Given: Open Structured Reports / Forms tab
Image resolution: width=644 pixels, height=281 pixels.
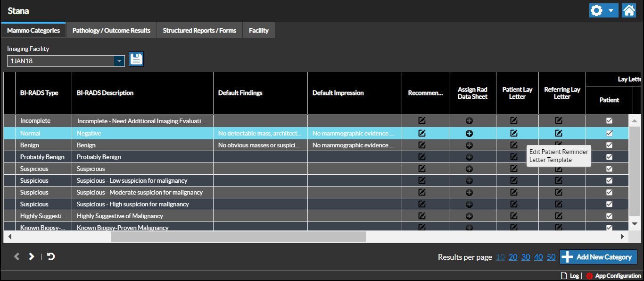Looking at the screenshot, I should (199, 30).
